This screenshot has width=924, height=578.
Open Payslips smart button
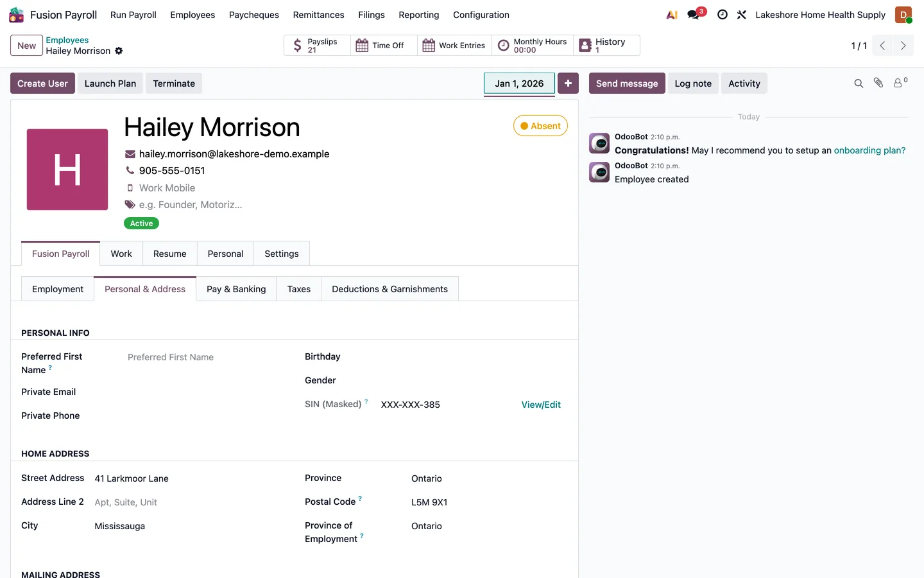[x=317, y=46]
